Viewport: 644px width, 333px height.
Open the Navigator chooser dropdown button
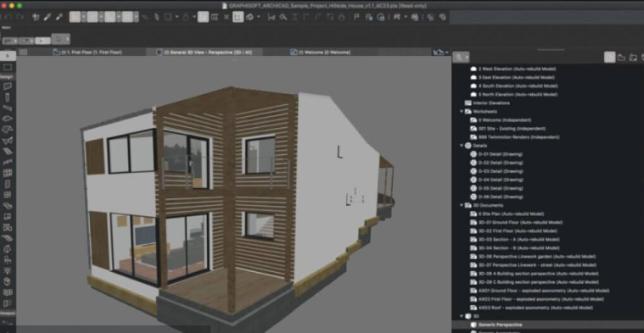pos(462,57)
